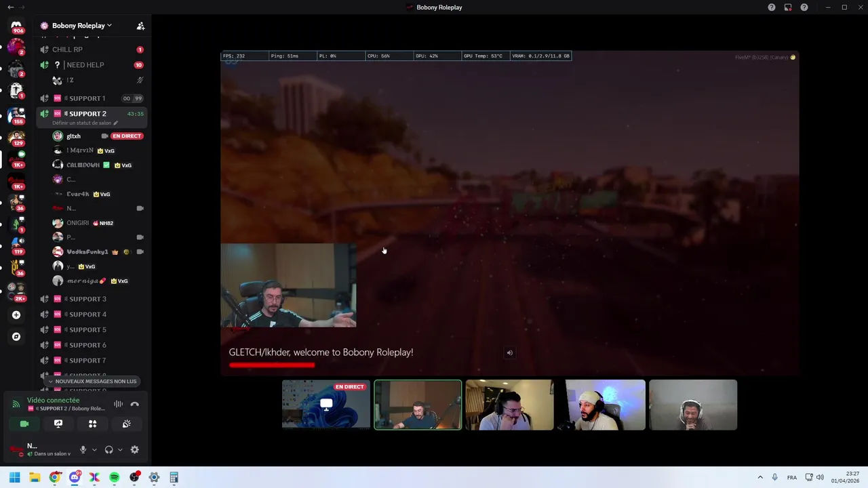Click the FRA language indicator in tray
This screenshot has height=488, width=868.
[x=792, y=478]
